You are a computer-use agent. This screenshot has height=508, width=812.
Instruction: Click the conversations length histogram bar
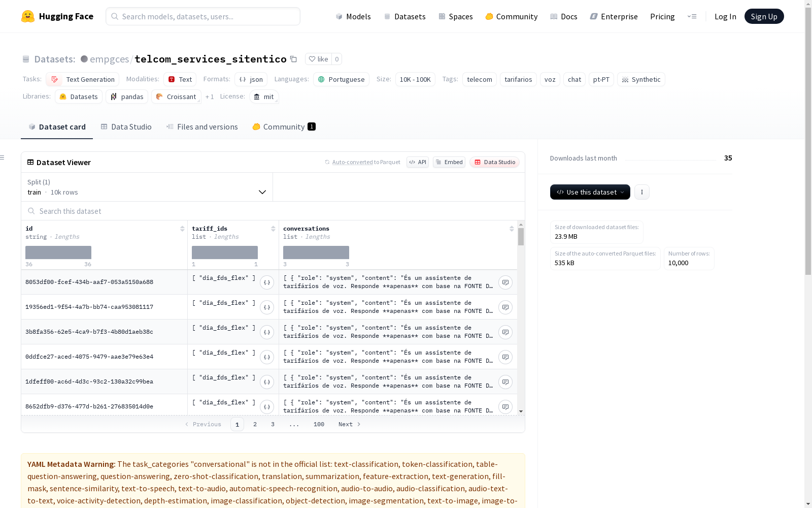click(316, 252)
